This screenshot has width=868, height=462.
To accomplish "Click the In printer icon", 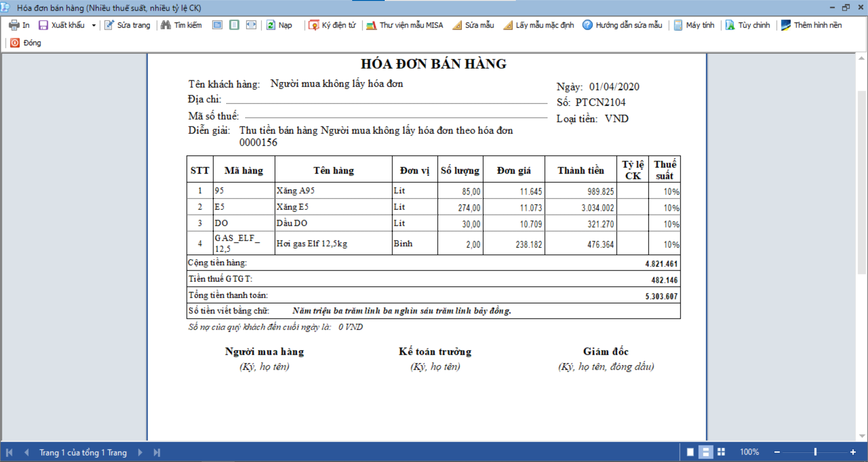I will pos(14,25).
